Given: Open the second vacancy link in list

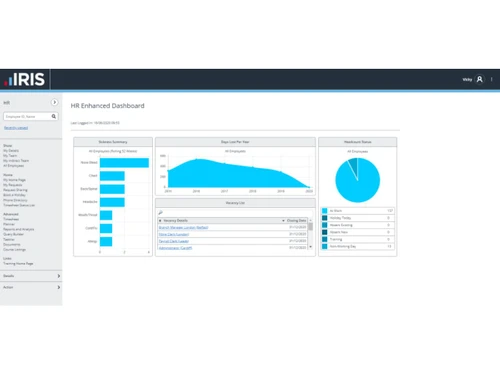Looking at the screenshot, I should (174, 235).
